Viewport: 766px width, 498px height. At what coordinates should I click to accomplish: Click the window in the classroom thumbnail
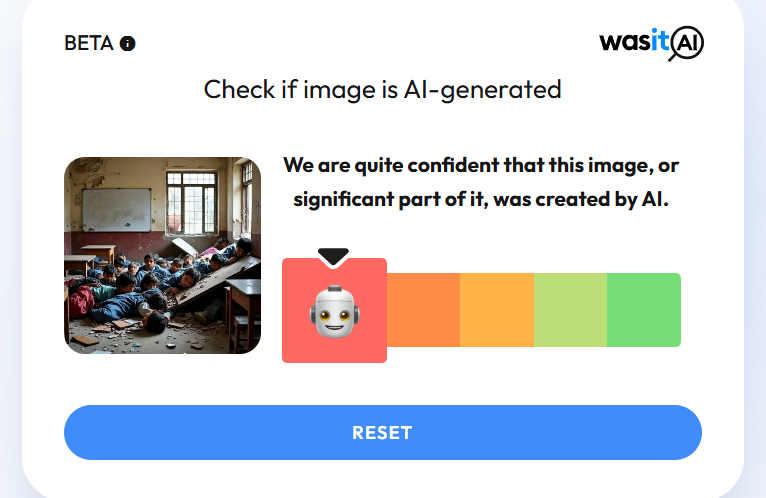pyautogui.click(x=192, y=202)
